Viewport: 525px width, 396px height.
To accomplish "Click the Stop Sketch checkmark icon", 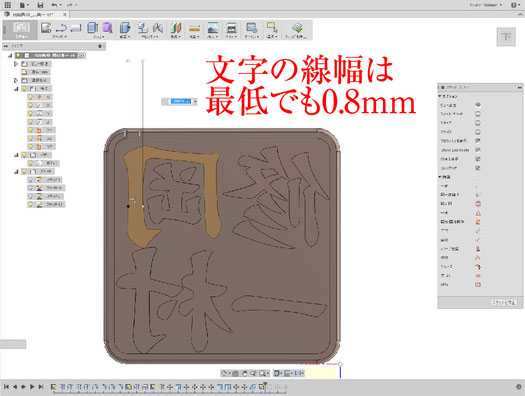I will pos(297,28).
